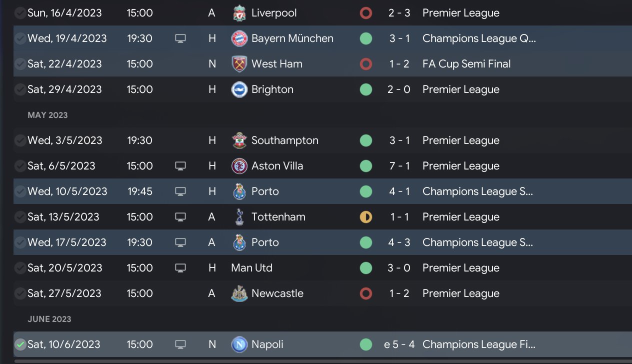Screen dimensions: 632x364
Task: Toggle the checkmark for the Napoli 10/6/2023 match
Action: point(20,344)
